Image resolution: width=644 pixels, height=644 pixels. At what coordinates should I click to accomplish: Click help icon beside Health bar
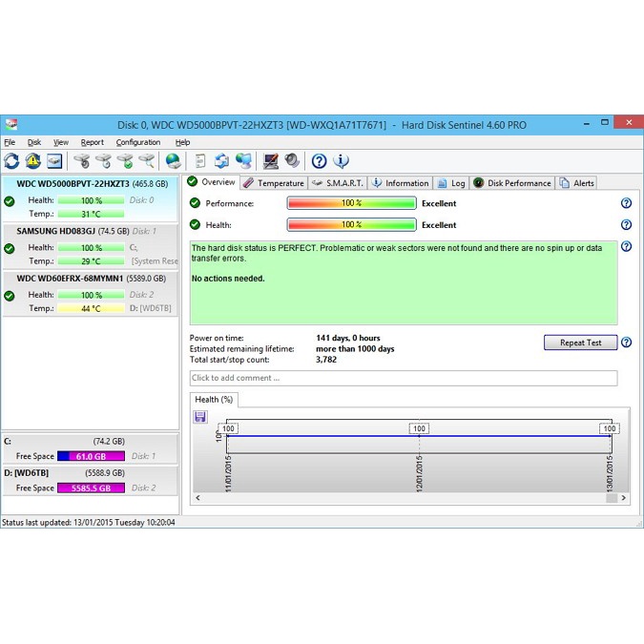tap(626, 224)
